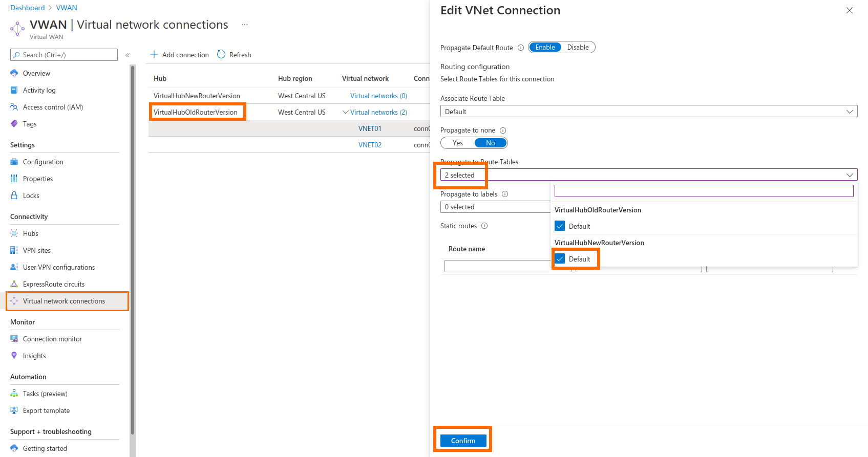The height and width of the screenshot is (457, 868).
Task: Open the Associate Route Table dropdown
Action: [648, 112]
